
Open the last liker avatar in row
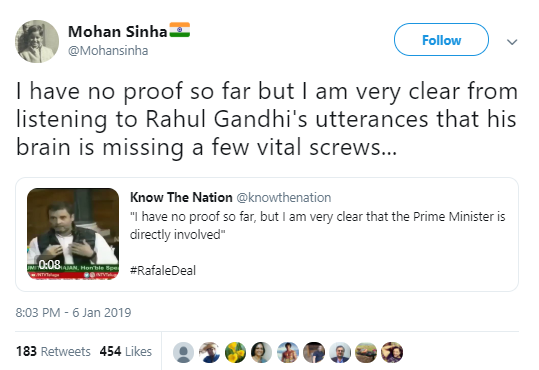[392, 352]
